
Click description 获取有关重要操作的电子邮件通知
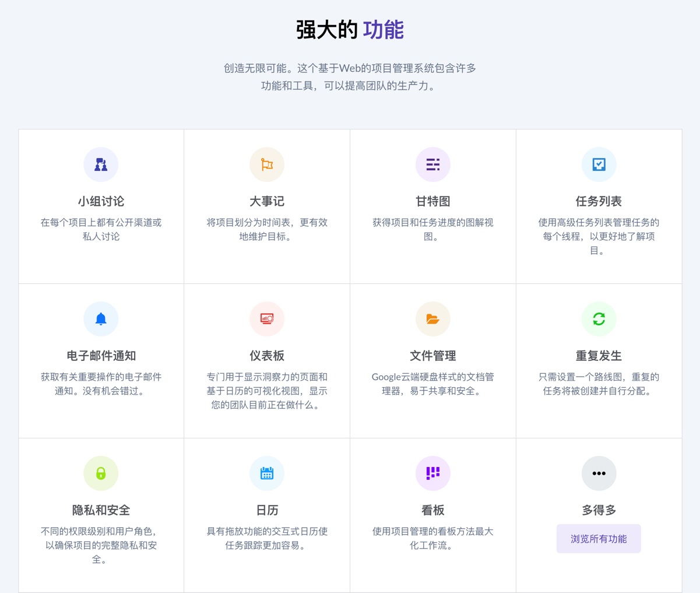click(x=101, y=384)
